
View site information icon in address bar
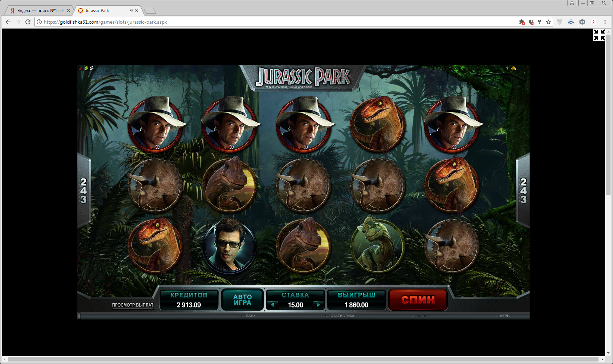39,22
